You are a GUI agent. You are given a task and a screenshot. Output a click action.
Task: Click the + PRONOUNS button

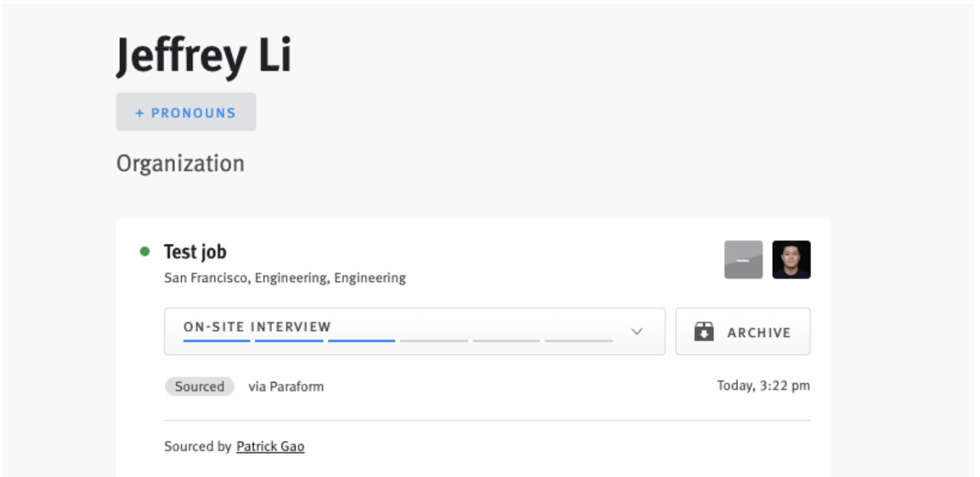(186, 112)
